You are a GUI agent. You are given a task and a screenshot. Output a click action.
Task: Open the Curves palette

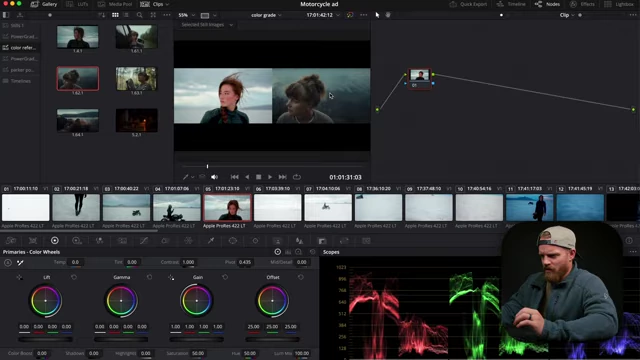pos(144,241)
